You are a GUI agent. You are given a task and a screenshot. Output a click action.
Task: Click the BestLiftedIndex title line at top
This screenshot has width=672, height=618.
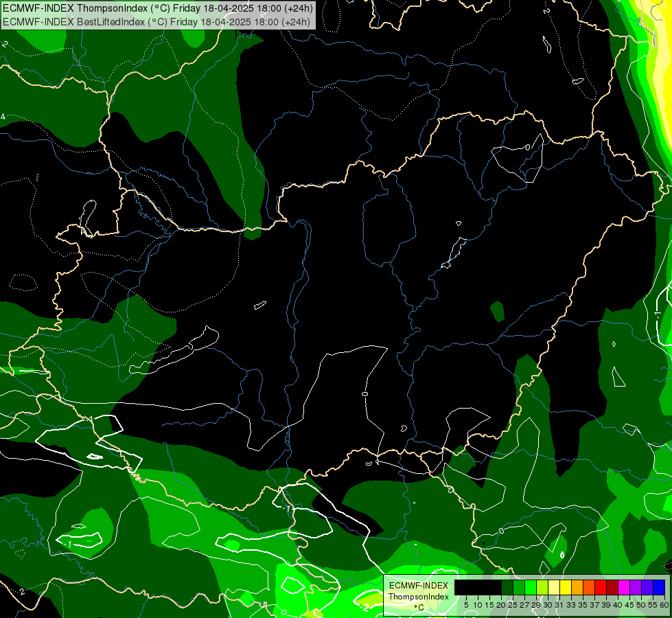click(x=156, y=22)
